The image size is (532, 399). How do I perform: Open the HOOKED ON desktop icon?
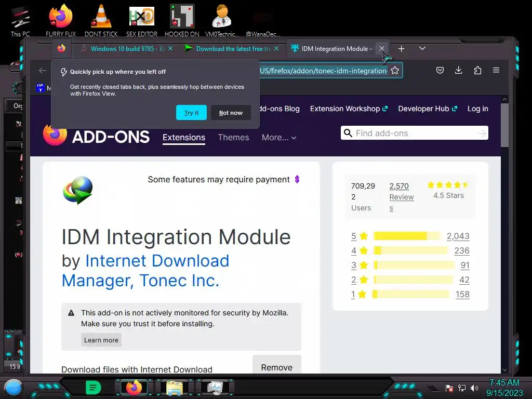(x=182, y=21)
